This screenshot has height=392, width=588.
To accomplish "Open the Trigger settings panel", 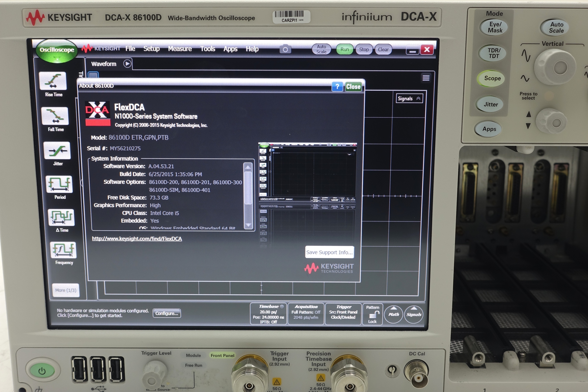I will pyautogui.click(x=343, y=314).
